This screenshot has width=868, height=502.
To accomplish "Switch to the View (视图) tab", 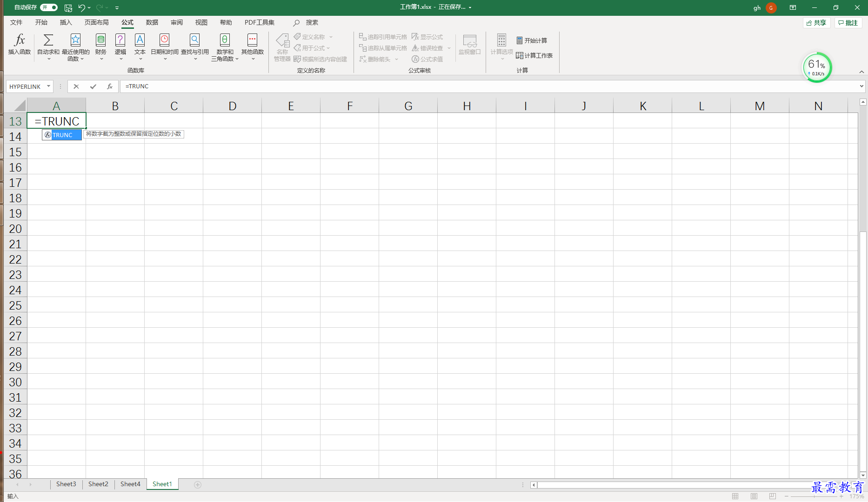I will coord(201,22).
